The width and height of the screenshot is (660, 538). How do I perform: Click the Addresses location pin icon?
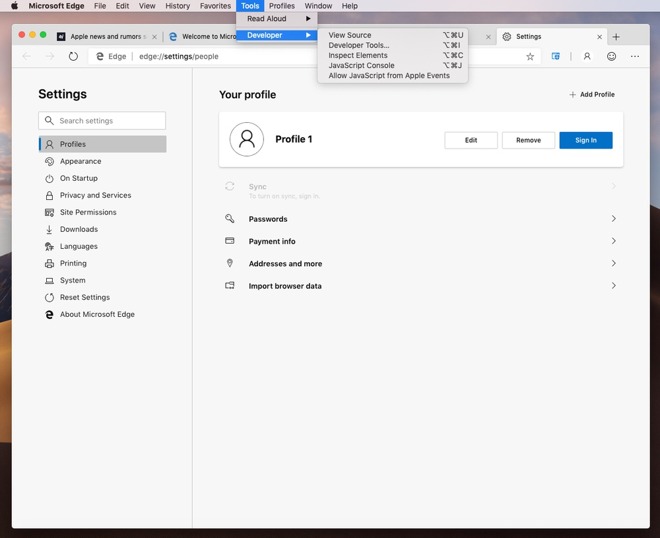pos(229,263)
